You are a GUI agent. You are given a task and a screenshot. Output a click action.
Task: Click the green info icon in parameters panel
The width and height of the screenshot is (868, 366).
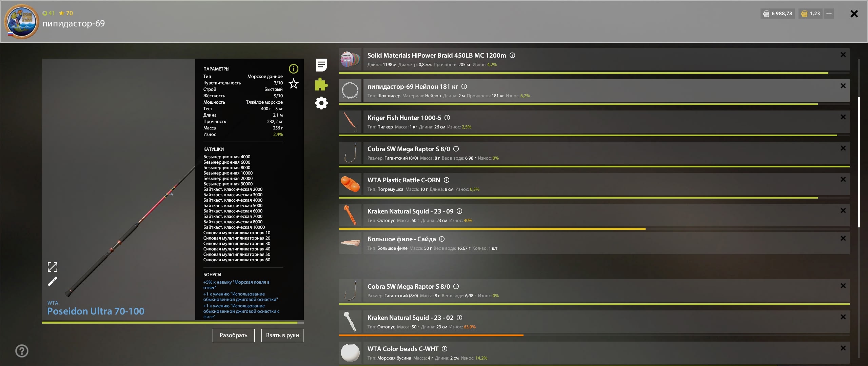coord(293,69)
